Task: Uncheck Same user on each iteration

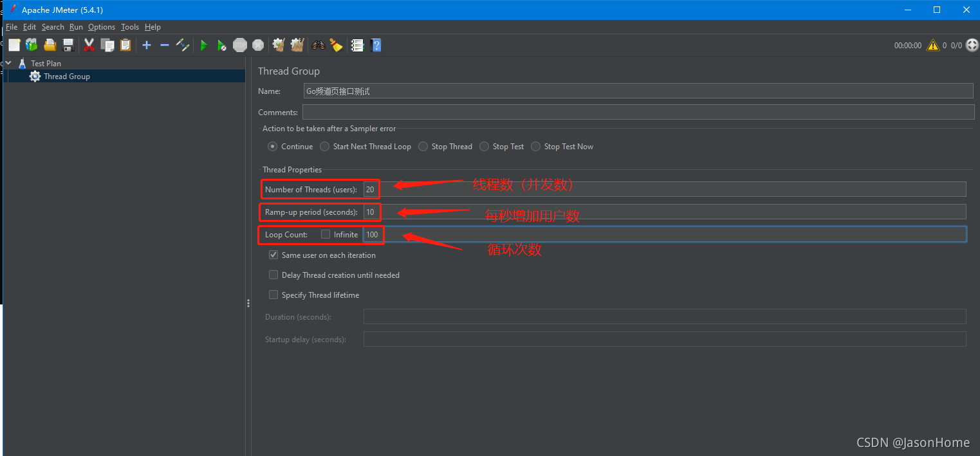Action: pyautogui.click(x=273, y=255)
